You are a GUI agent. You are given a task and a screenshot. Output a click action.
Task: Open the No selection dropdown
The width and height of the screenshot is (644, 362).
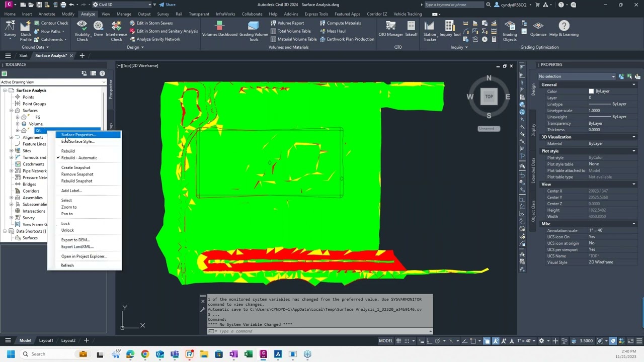577,76
